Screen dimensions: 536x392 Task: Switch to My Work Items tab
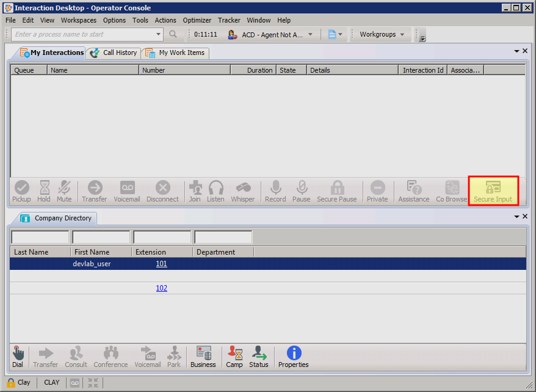tap(176, 53)
